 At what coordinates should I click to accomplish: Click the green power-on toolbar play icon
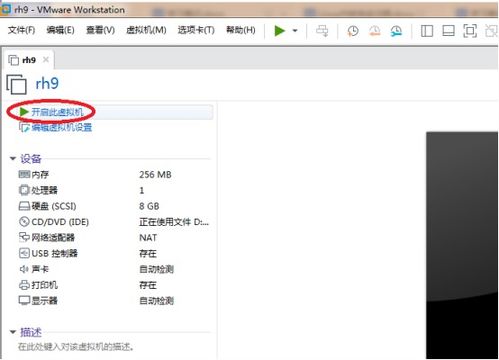coord(280,31)
